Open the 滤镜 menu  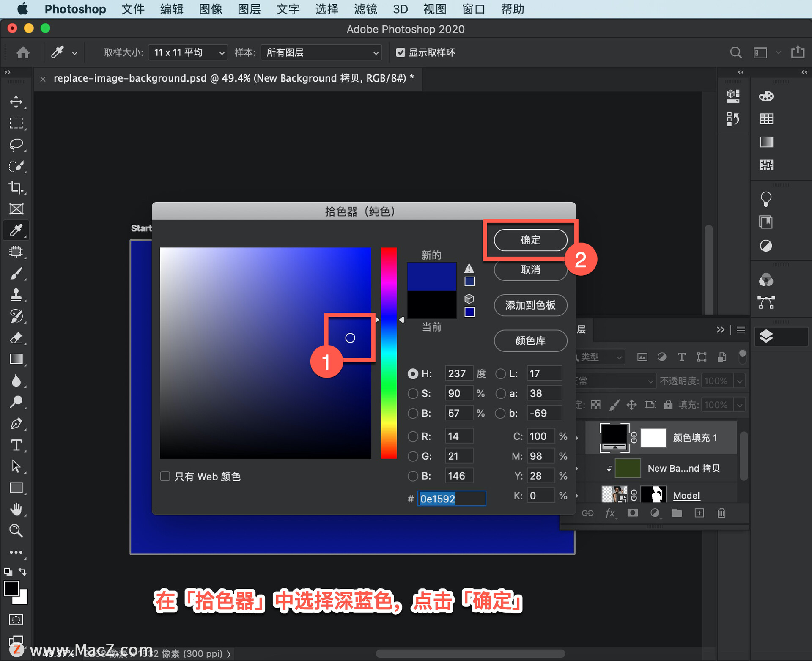click(x=365, y=9)
